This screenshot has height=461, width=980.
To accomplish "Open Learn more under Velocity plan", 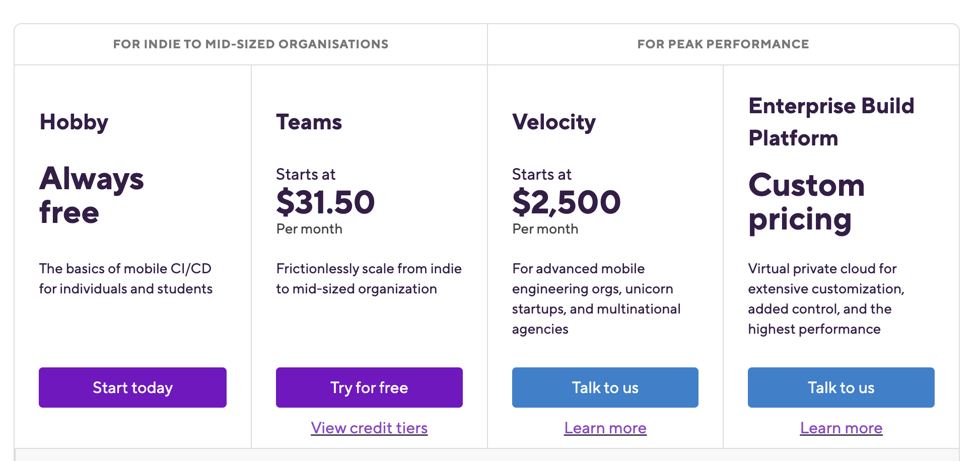I will click(x=605, y=428).
